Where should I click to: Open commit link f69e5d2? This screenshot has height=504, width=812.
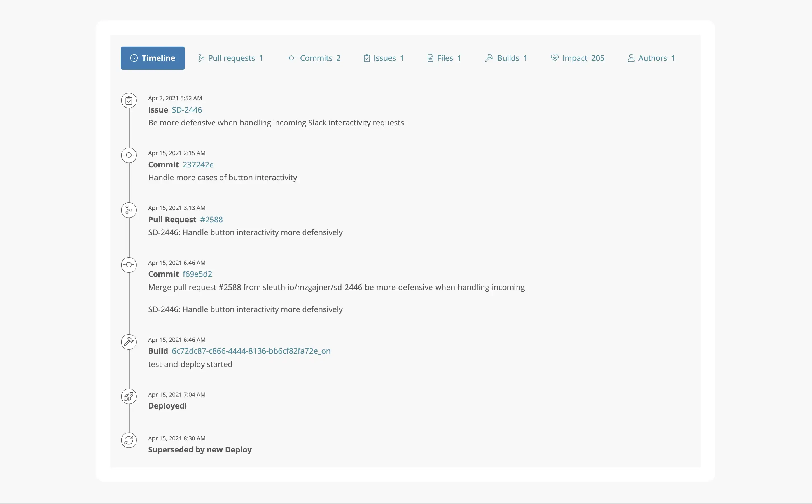(197, 274)
